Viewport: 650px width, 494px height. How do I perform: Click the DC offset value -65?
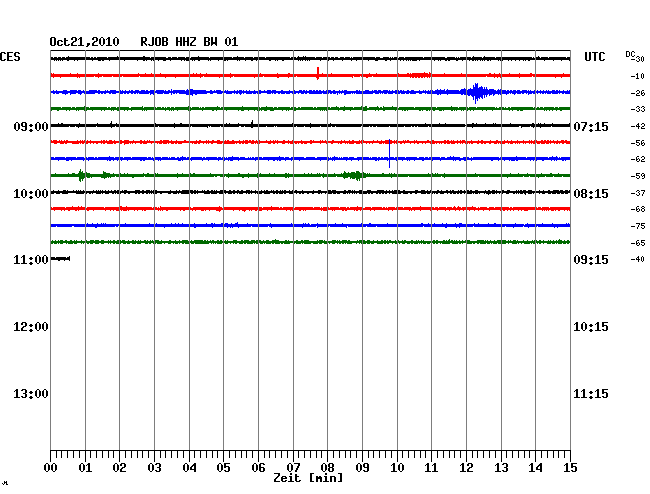pyautogui.click(x=638, y=243)
